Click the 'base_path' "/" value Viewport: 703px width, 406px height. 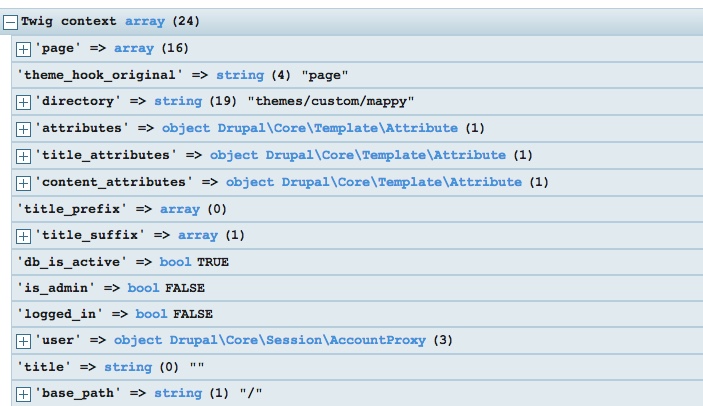(251, 393)
